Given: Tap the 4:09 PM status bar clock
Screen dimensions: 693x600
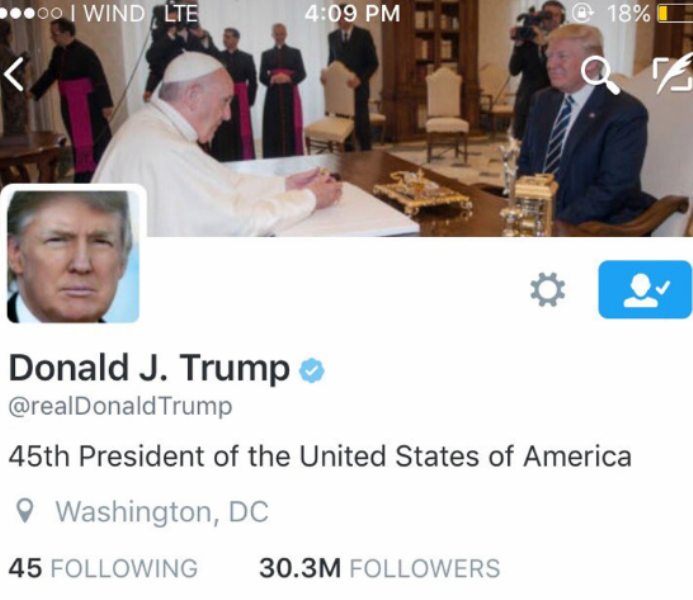Looking at the screenshot, I should pos(352,13).
